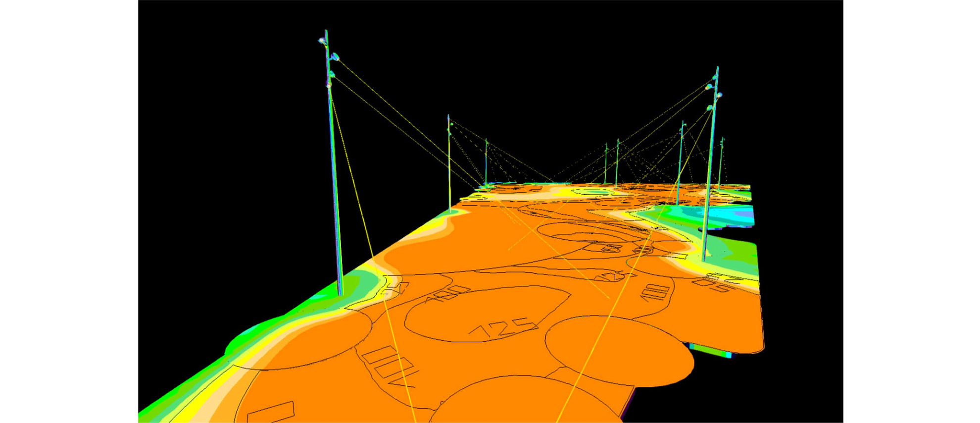Select the base of the tall left pole
The width and height of the screenshot is (980, 423).
click(340, 293)
